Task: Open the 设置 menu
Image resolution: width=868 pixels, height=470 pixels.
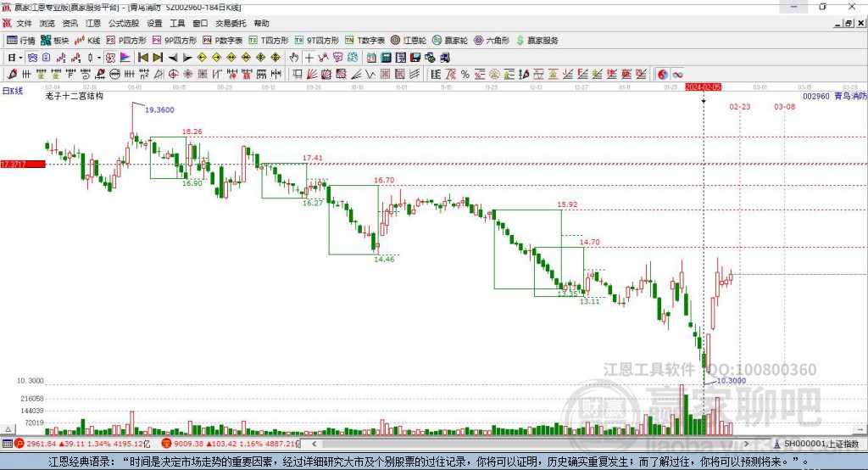Action: 154,23
